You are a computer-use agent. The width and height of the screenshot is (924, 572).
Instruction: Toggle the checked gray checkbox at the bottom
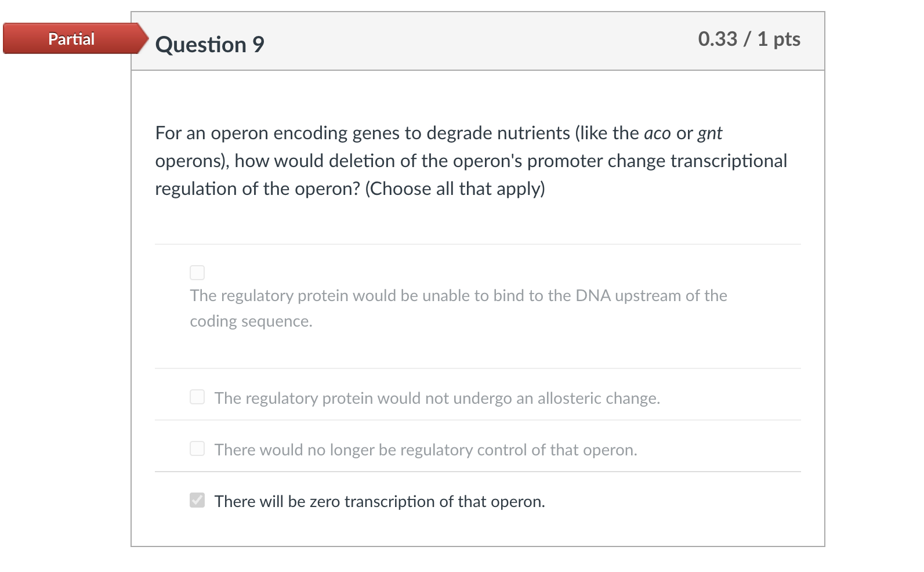pos(197,499)
